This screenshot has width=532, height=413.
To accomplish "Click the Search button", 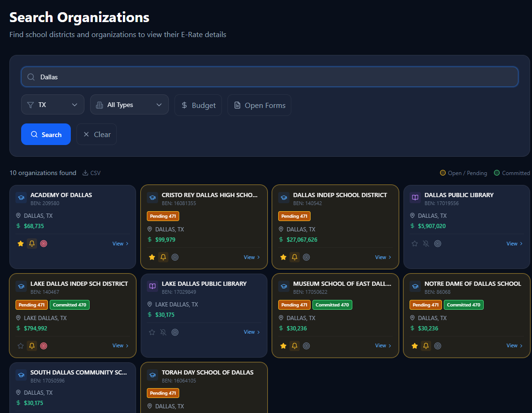I will (x=46, y=134).
